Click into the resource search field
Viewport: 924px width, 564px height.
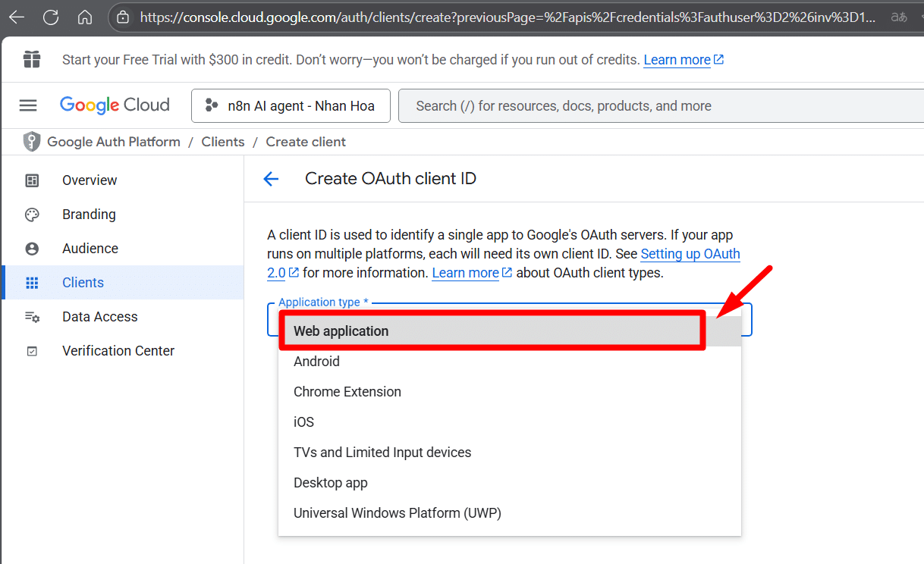pos(660,106)
